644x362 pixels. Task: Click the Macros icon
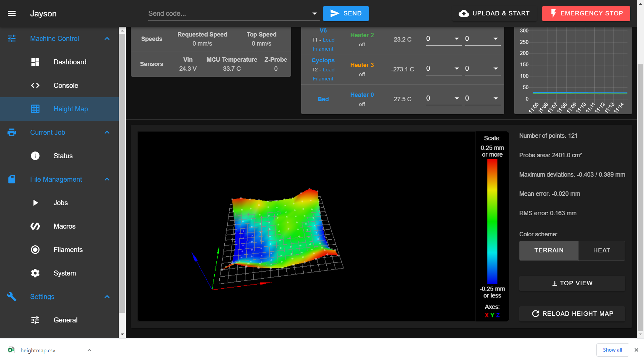tap(35, 226)
